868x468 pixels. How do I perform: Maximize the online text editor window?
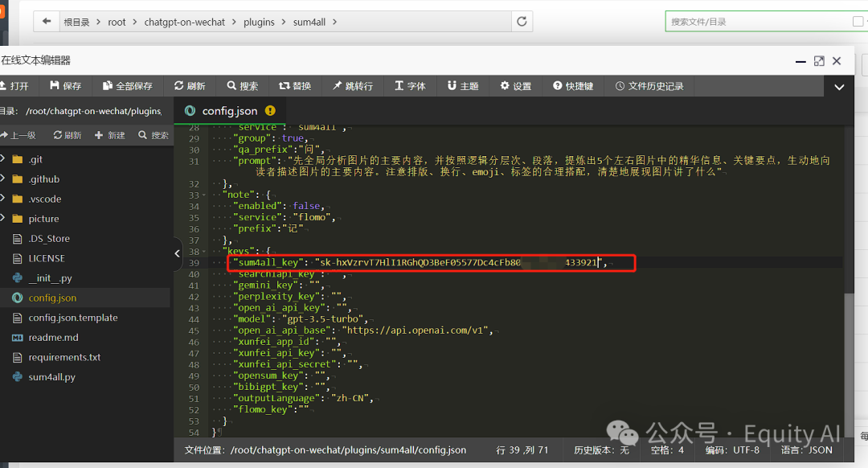(819, 61)
